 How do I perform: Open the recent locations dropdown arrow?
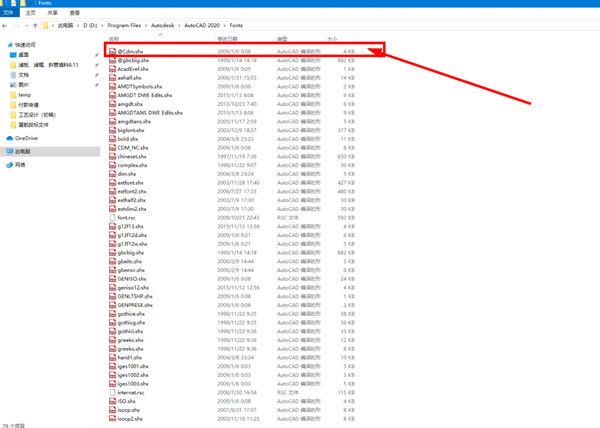pos(26,26)
